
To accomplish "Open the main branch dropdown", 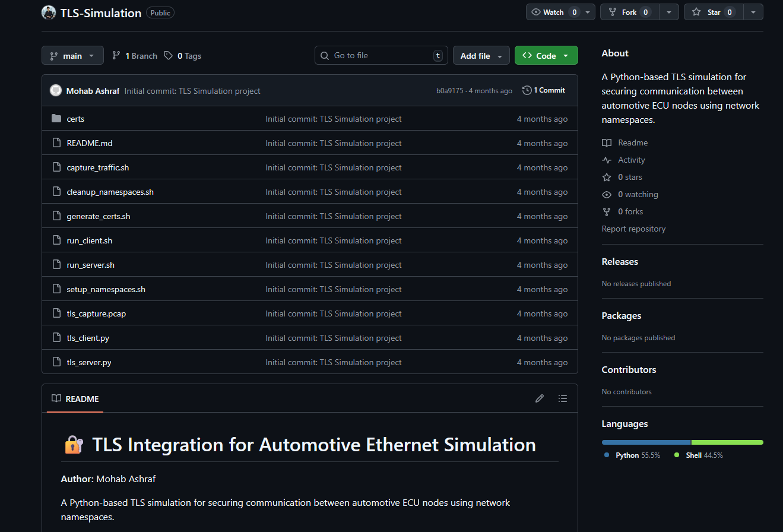I will tap(72, 55).
